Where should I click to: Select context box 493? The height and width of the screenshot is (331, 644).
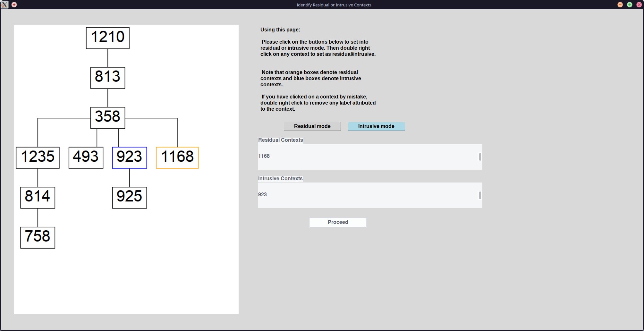86,157
